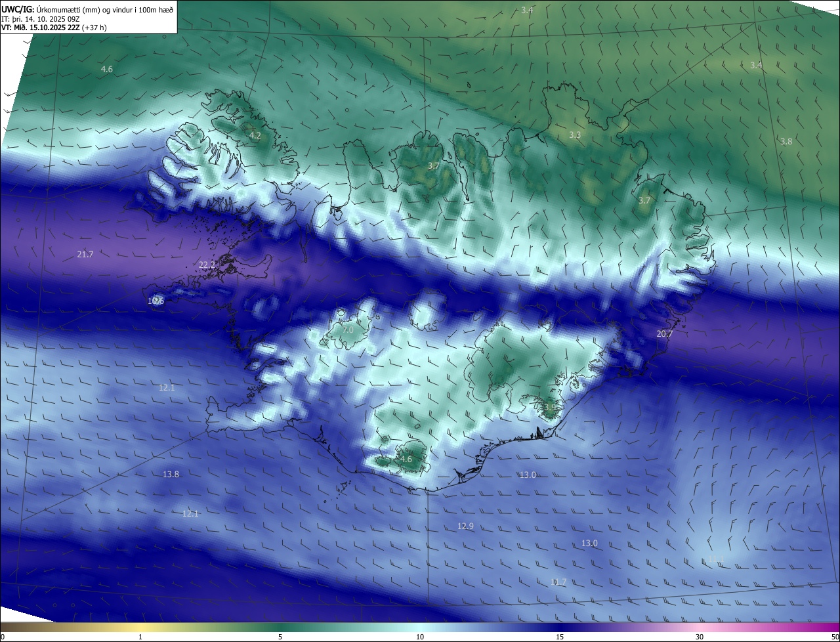Screen dimensions: 840x642
Task: Select the 22.2 precipitable water value
Action: tap(207, 265)
